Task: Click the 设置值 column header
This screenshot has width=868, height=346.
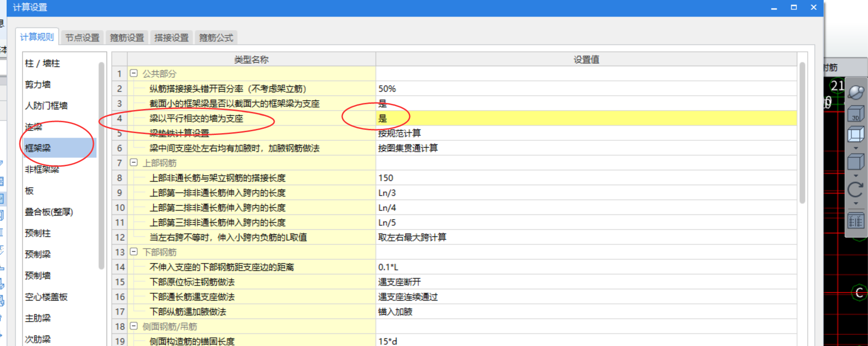Action: pyautogui.click(x=586, y=59)
